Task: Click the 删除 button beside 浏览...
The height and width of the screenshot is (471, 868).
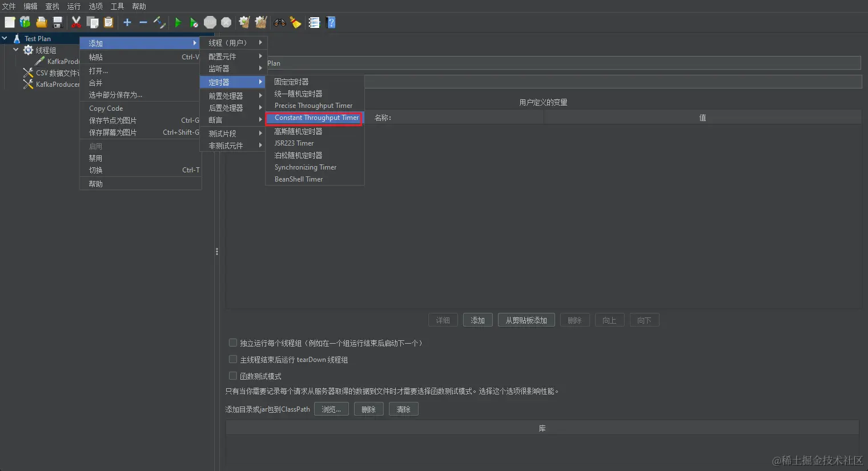Action: click(368, 409)
